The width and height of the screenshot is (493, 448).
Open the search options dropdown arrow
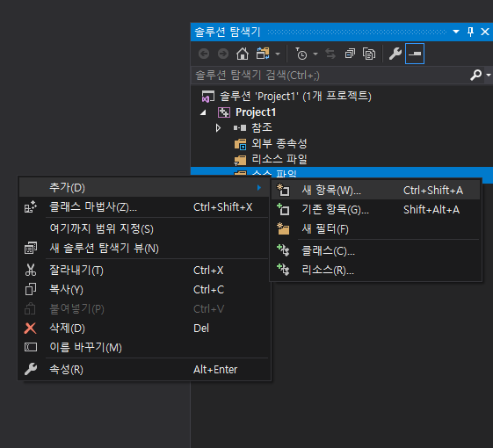click(x=489, y=76)
